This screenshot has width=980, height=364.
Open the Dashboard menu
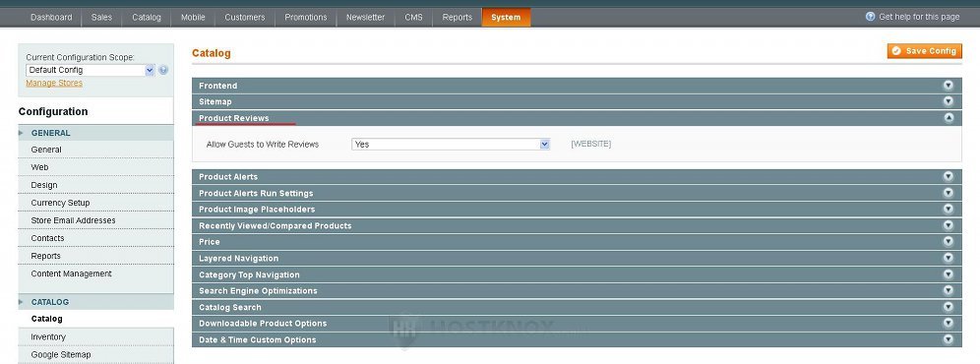point(51,18)
